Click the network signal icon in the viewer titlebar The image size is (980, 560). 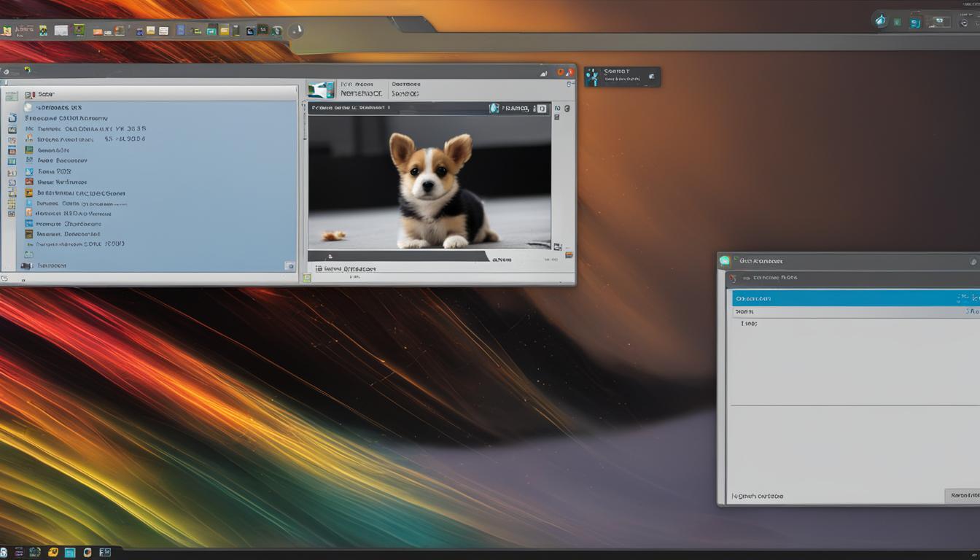point(543,74)
